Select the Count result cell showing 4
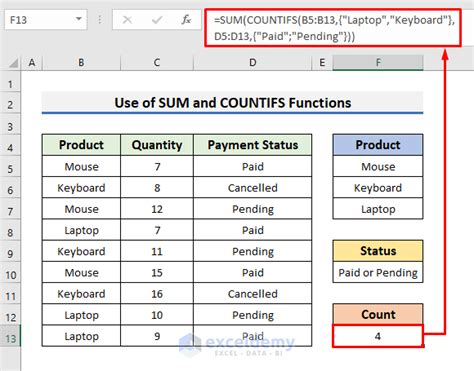This screenshot has height=371, width=474. pyautogui.click(x=378, y=336)
